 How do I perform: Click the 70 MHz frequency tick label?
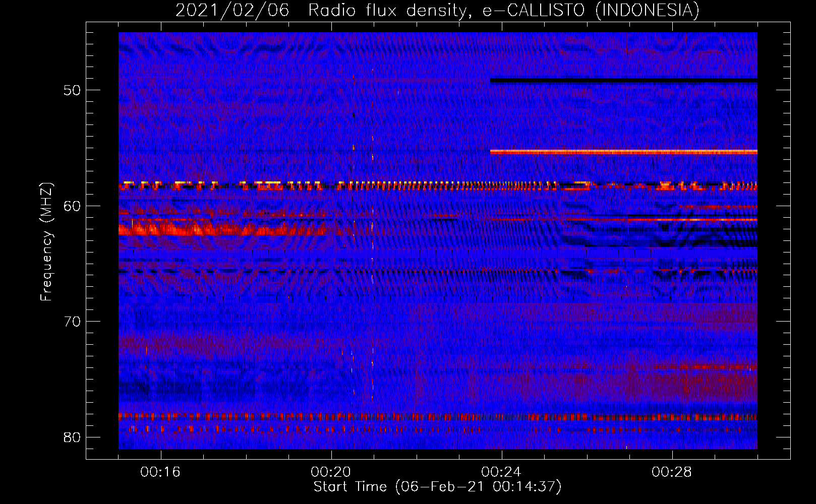(x=72, y=321)
